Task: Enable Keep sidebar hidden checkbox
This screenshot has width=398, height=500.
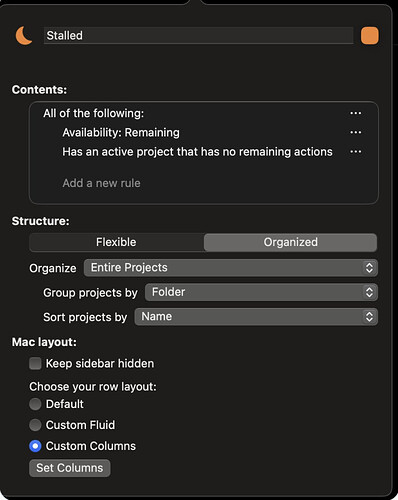Action: pos(35,363)
